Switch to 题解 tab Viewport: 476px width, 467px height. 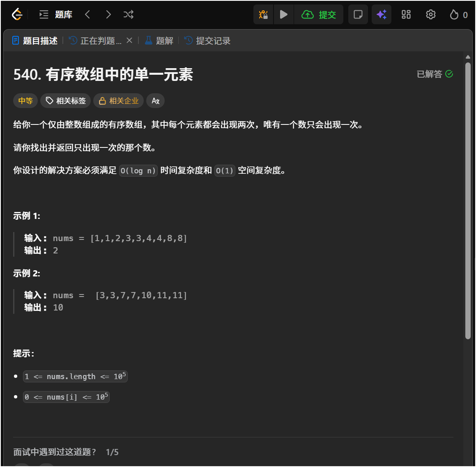[x=159, y=40]
